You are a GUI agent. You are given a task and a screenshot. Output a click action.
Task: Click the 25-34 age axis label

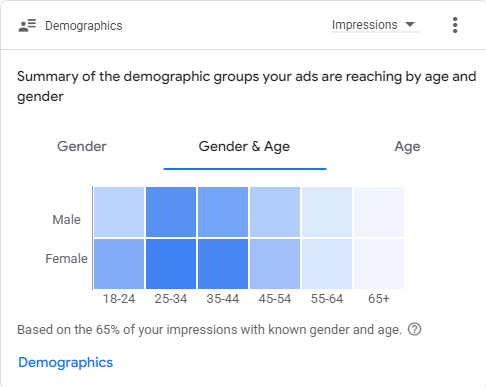pos(171,299)
